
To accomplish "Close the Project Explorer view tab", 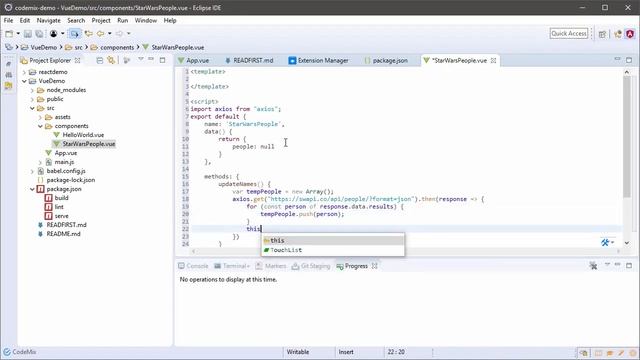I will click(x=78, y=60).
